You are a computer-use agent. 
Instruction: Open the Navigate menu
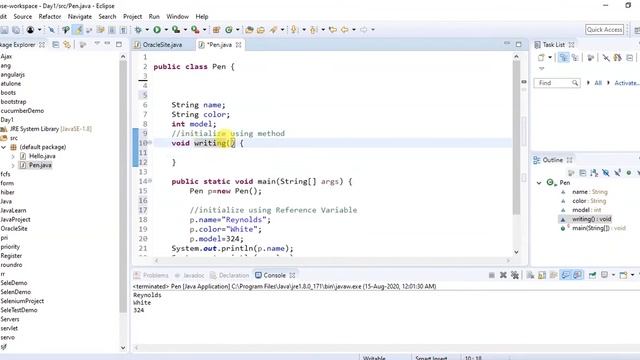pyautogui.click(x=80, y=17)
